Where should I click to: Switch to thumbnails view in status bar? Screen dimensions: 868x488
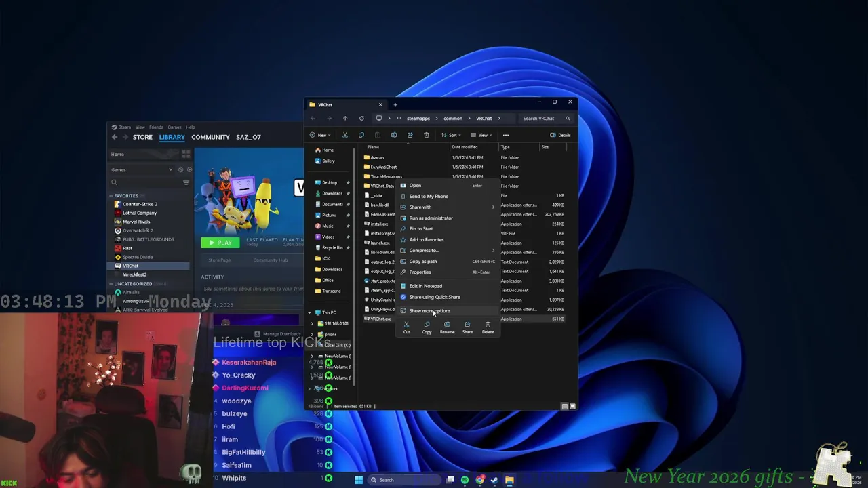572,406
